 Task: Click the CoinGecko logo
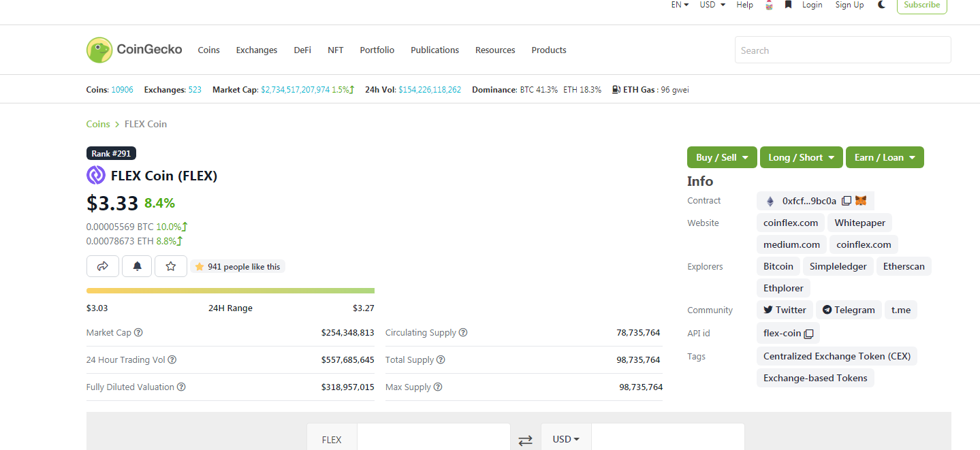(x=134, y=50)
